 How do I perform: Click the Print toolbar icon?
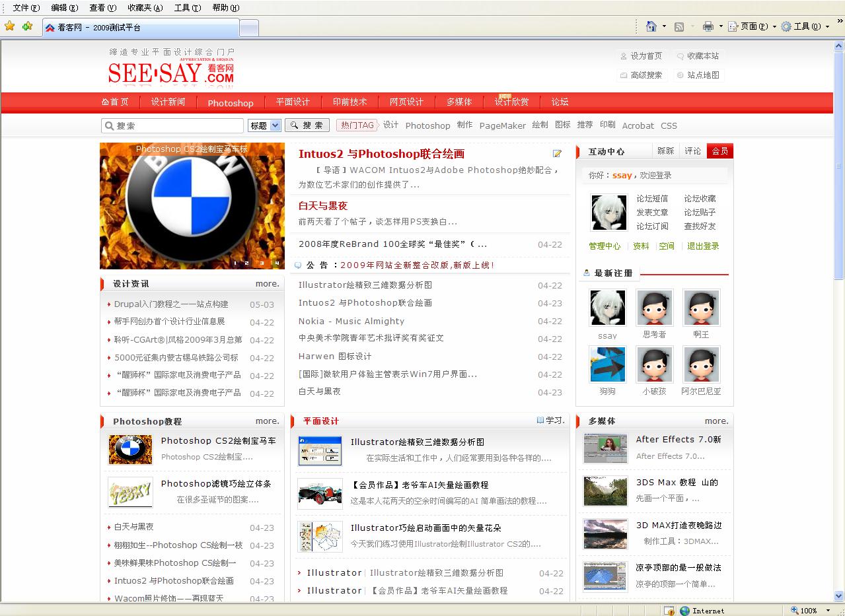(x=708, y=26)
